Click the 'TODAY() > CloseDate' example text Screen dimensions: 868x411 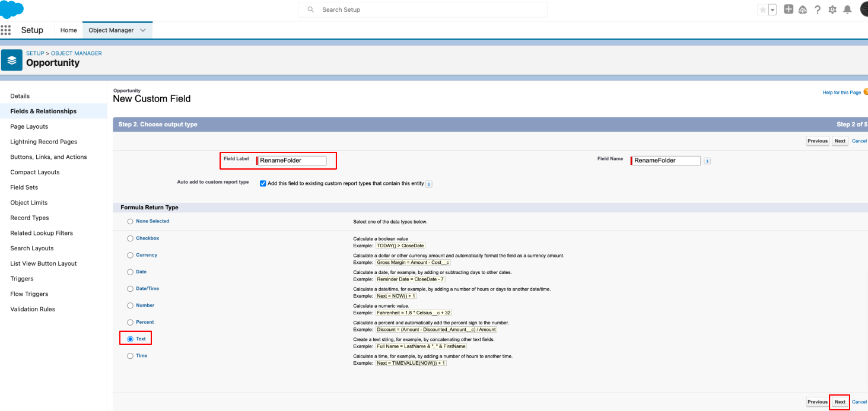400,246
